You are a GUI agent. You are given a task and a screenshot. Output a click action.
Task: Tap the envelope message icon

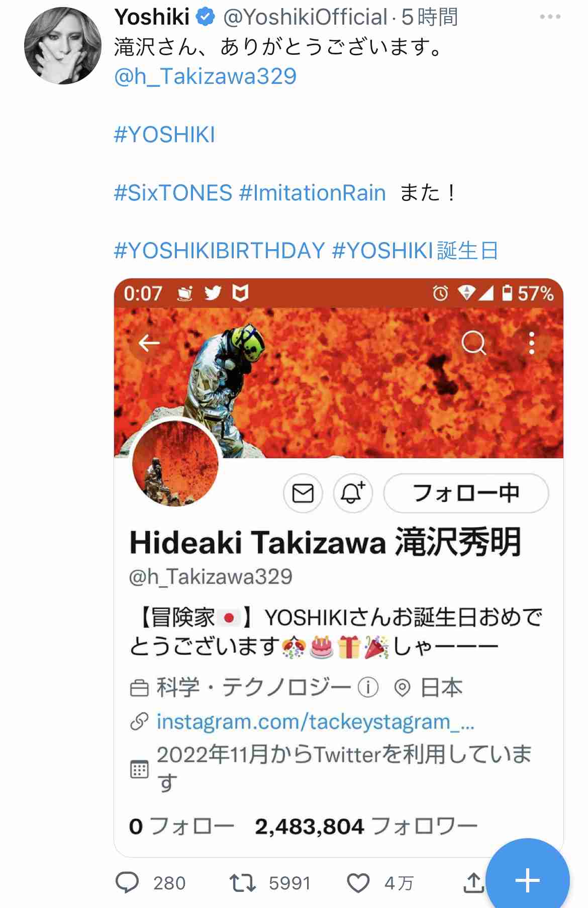click(x=303, y=493)
